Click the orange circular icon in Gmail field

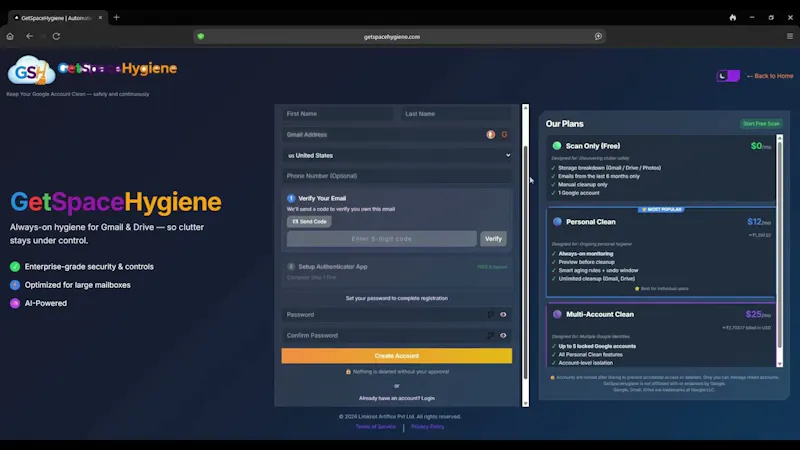coord(490,135)
